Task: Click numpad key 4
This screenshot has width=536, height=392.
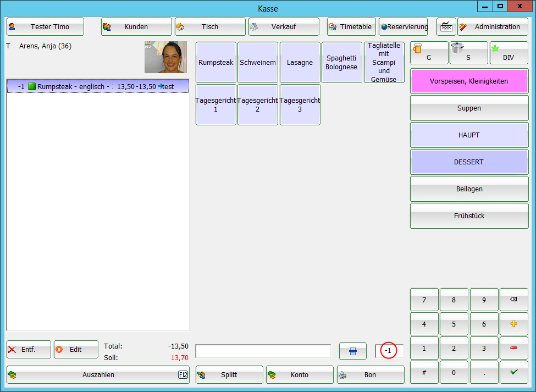Action: [424, 324]
